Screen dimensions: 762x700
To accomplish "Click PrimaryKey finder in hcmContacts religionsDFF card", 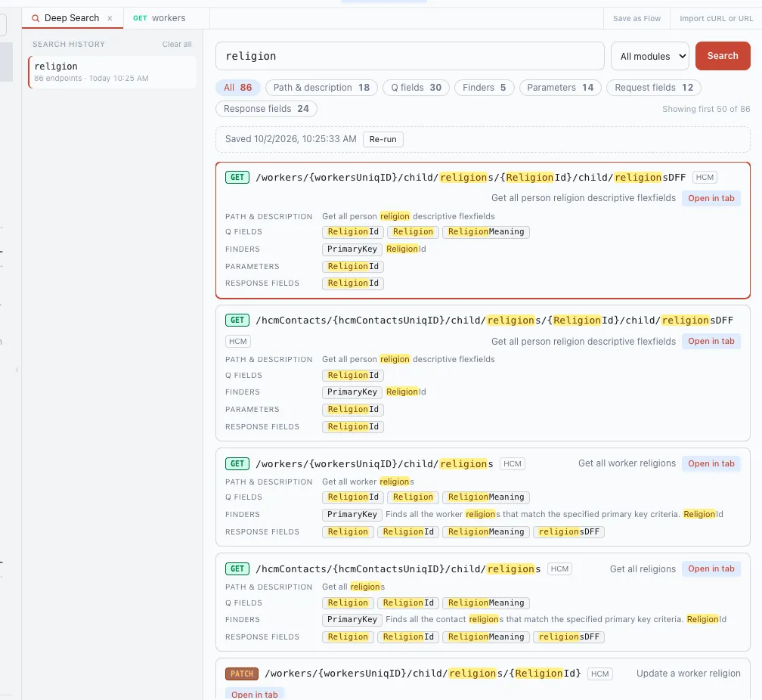I will pyautogui.click(x=352, y=392).
